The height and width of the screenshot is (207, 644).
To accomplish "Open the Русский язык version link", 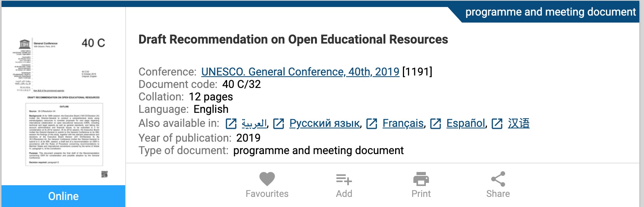I will (x=324, y=124).
